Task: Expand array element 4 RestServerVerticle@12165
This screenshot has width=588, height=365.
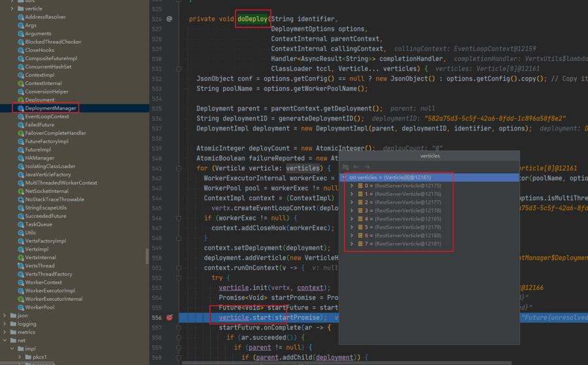Action: [352, 218]
